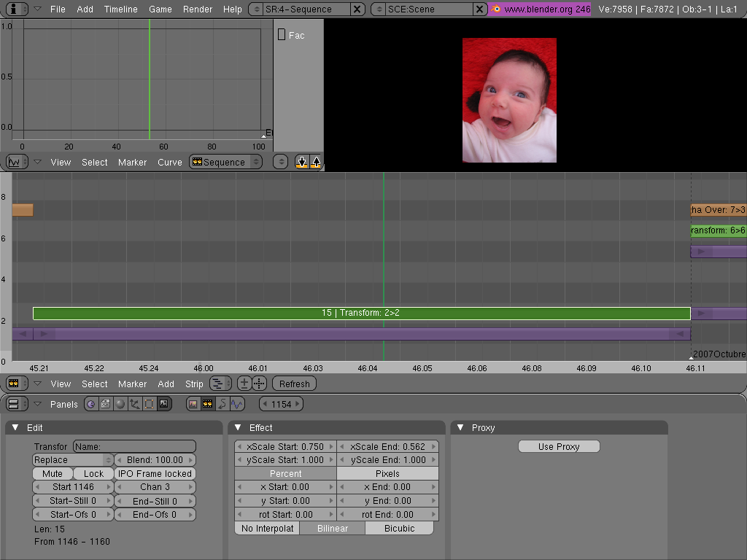Open the Replace blend mode dropdown
This screenshot has width=747, height=560.
click(73, 460)
